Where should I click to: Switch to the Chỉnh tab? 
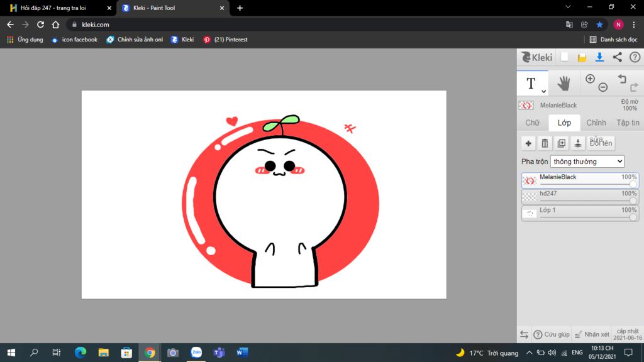[x=596, y=123]
